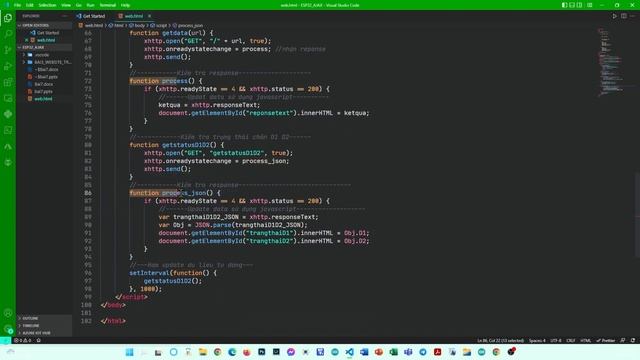Open Windows Start menu
640x360 pixels.
point(129,352)
